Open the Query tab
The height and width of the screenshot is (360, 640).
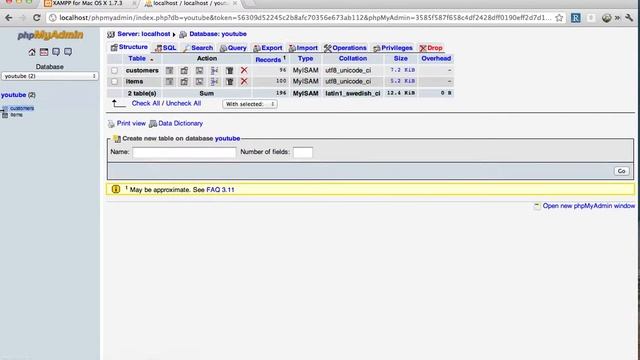(233, 48)
